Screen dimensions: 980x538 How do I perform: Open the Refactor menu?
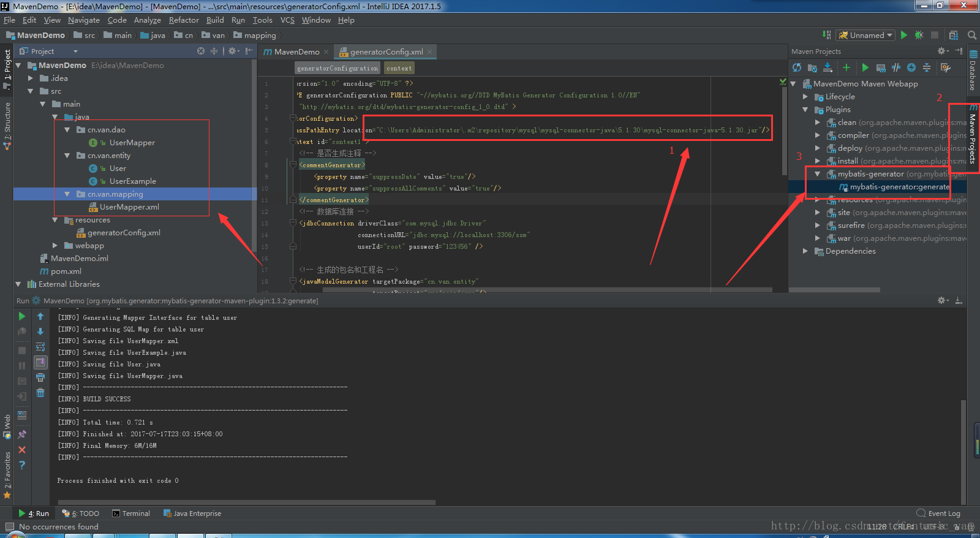pos(184,20)
